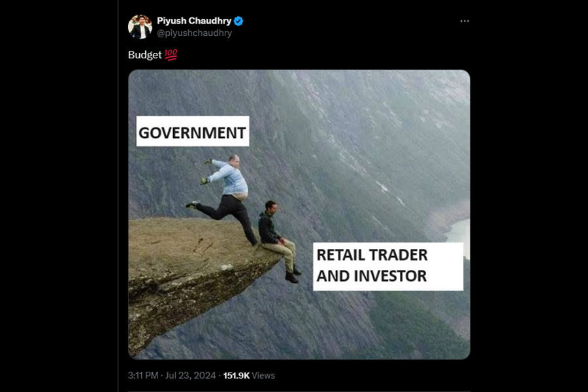Select the word Budget in the tweet
The width and height of the screenshot is (588, 392).
[145, 55]
